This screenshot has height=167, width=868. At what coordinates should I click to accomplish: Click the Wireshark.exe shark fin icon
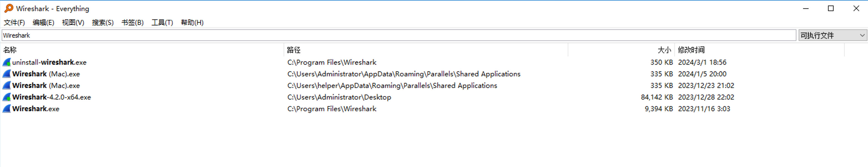(6, 109)
